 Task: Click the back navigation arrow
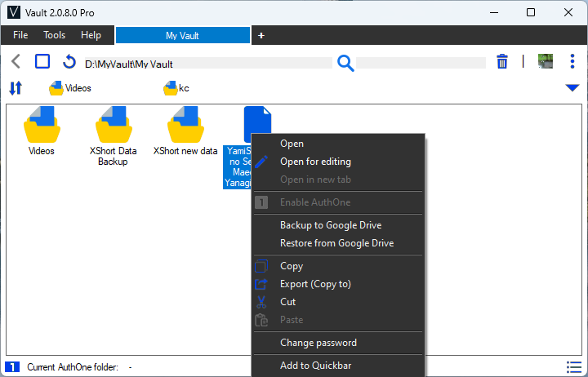click(x=16, y=61)
